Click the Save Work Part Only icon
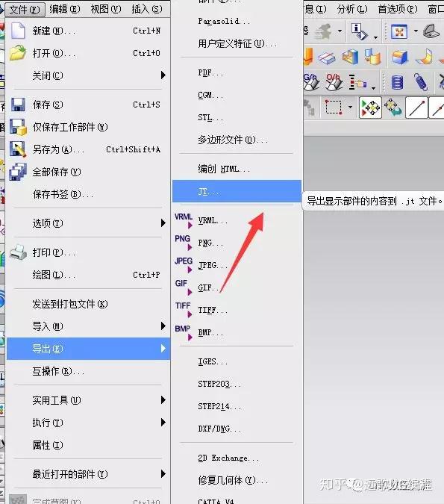The width and height of the screenshot is (444, 504). [18, 127]
